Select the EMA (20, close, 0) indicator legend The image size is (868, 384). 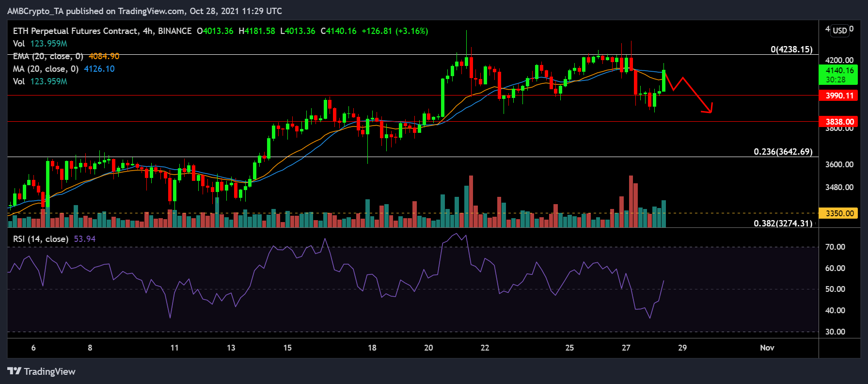48,56
